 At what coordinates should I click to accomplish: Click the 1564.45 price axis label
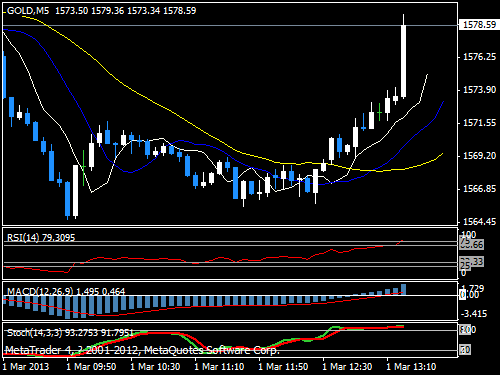point(480,222)
